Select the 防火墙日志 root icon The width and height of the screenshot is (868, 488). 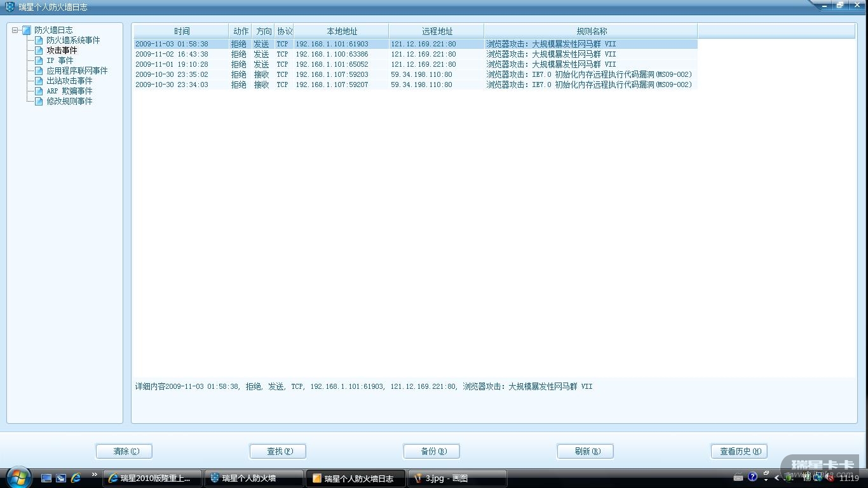coord(26,30)
